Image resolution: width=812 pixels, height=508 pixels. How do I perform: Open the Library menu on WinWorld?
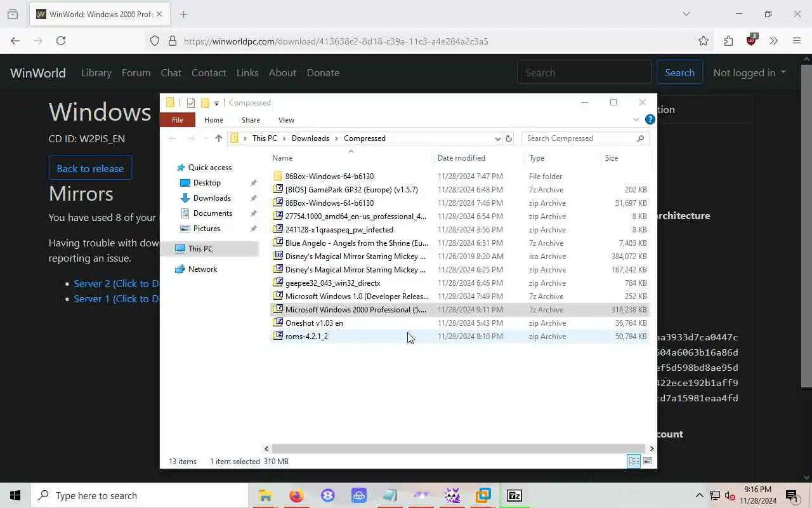pos(96,72)
